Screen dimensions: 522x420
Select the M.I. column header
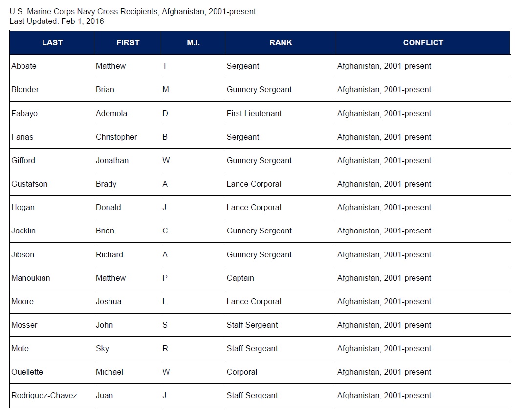(x=193, y=42)
